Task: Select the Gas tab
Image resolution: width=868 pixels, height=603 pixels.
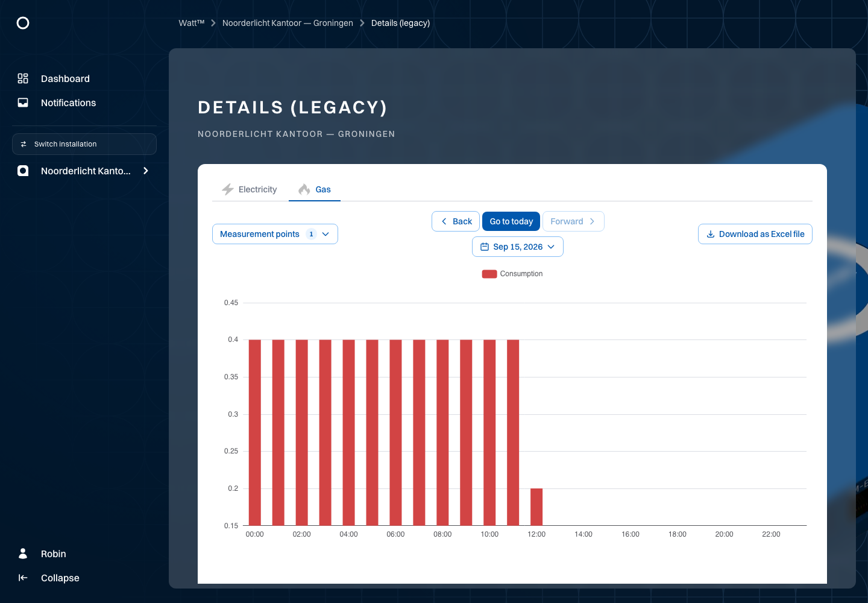Action: 315,189
